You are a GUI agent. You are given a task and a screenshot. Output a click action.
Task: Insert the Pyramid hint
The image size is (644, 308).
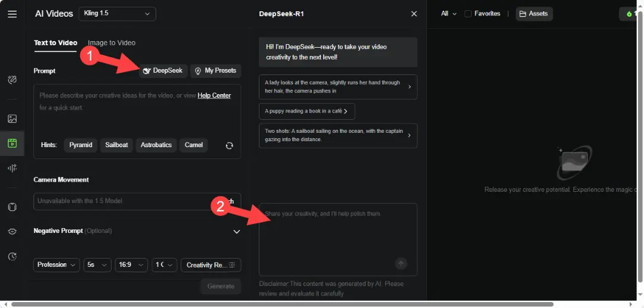tap(80, 145)
